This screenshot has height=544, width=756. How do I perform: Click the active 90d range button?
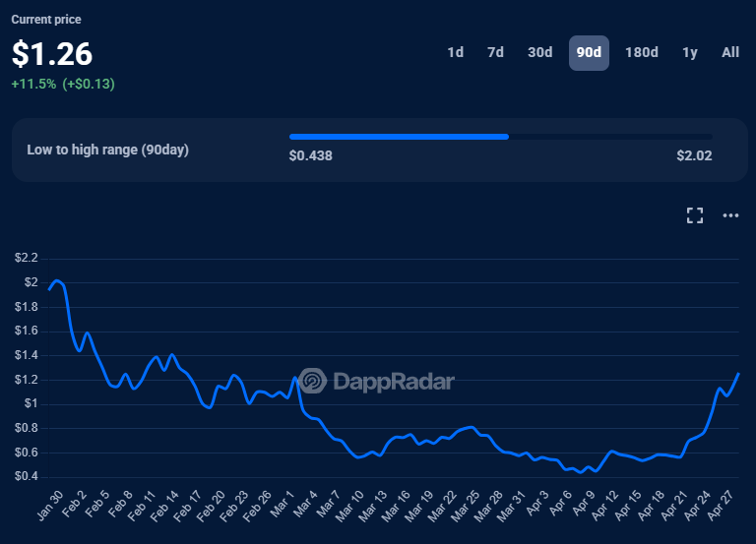[589, 52]
